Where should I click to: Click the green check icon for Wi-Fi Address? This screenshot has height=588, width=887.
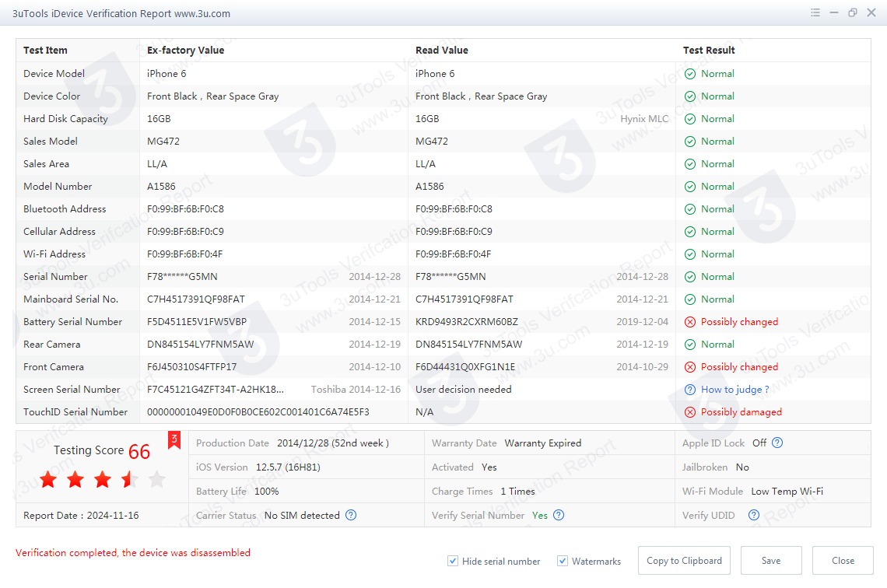point(690,254)
